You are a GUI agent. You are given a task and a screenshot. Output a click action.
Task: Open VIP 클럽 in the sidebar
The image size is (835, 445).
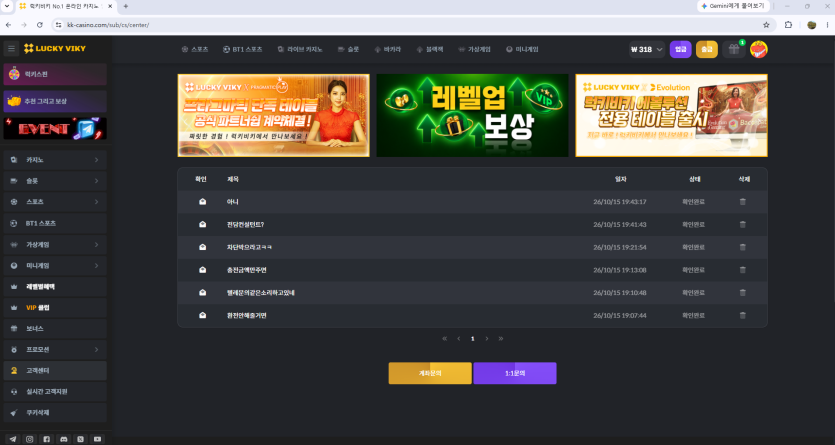(55, 308)
